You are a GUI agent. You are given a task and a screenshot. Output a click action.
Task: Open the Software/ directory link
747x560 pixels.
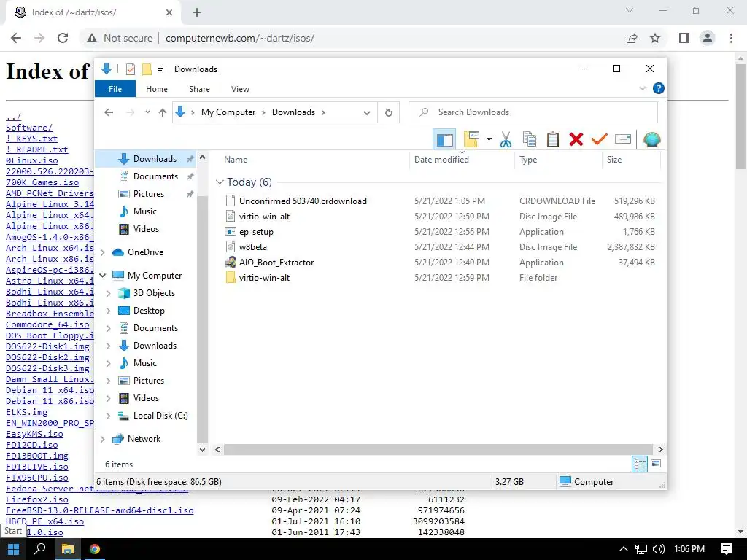pyautogui.click(x=29, y=128)
